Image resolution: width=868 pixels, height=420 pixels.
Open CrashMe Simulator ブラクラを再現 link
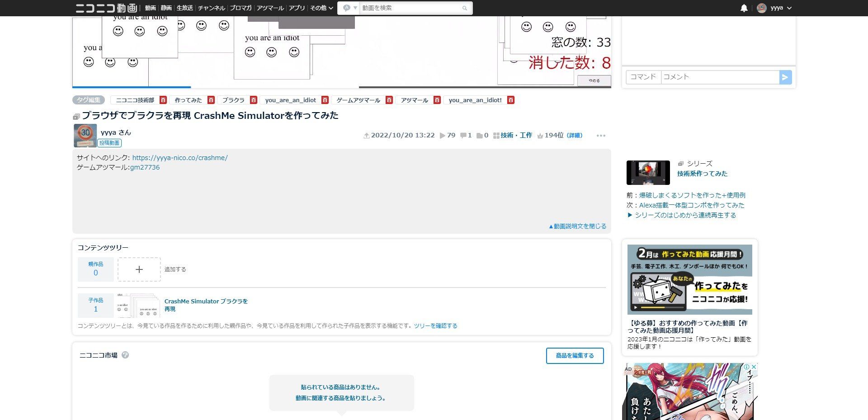206,305
